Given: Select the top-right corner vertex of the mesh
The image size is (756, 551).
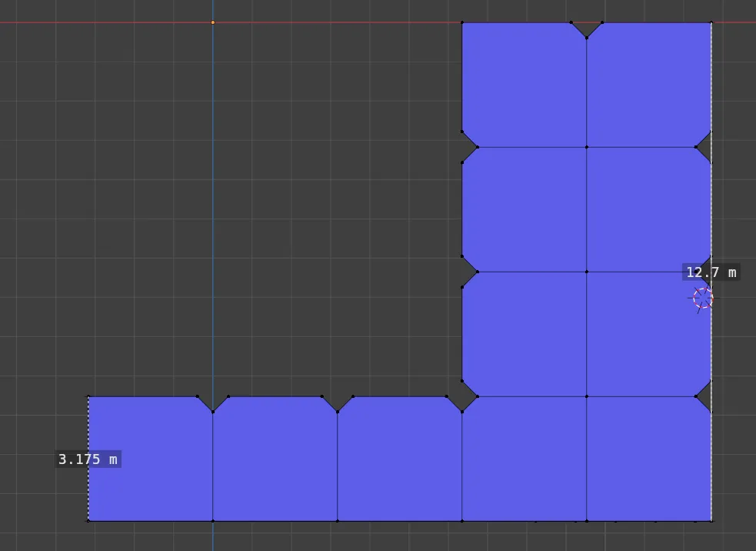Looking at the screenshot, I should (x=711, y=22).
